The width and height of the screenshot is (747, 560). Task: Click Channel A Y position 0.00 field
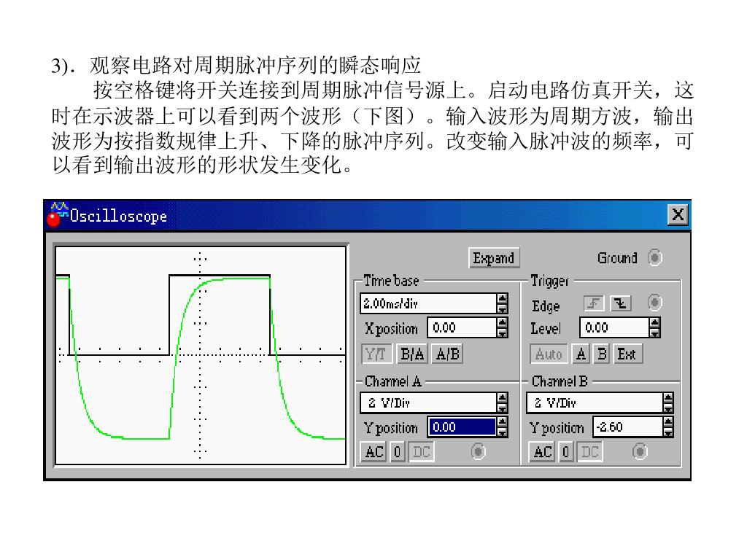(x=461, y=427)
